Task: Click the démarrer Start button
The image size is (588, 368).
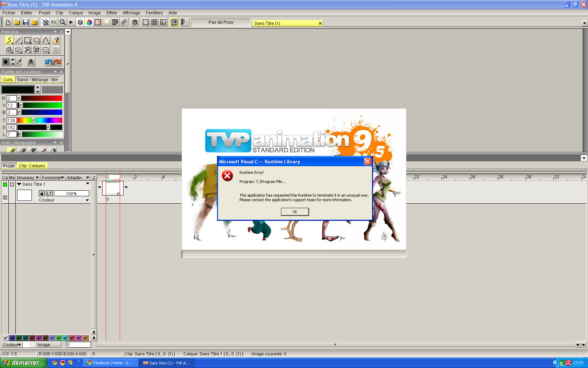Action: coord(23,363)
